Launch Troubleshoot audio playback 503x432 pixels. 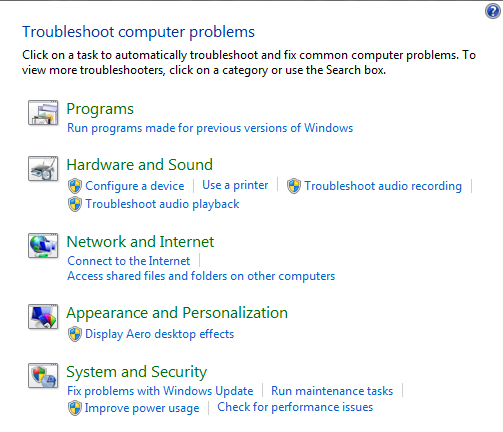162,204
